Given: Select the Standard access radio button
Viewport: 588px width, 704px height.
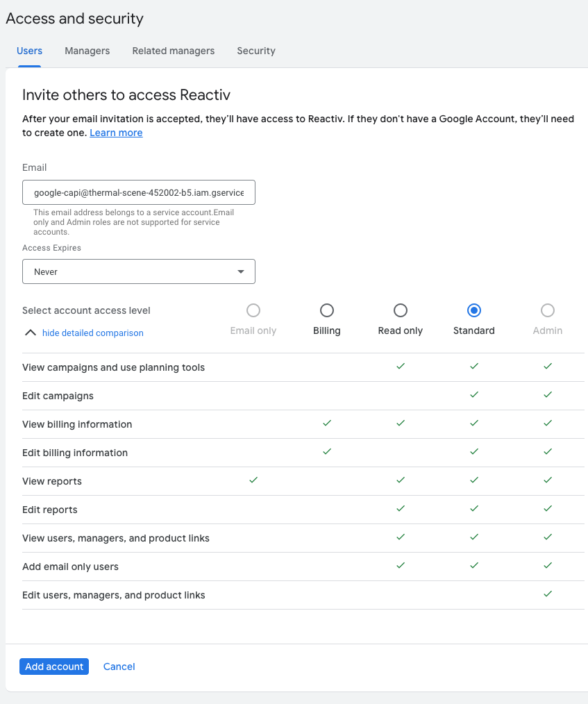Looking at the screenshot, I should point(474,310).
